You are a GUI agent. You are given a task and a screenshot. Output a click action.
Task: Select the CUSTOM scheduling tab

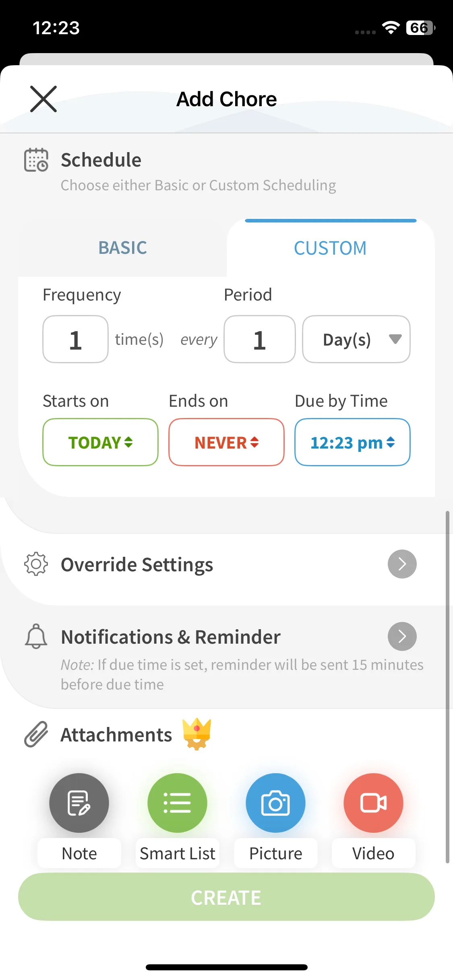point(330,248)
